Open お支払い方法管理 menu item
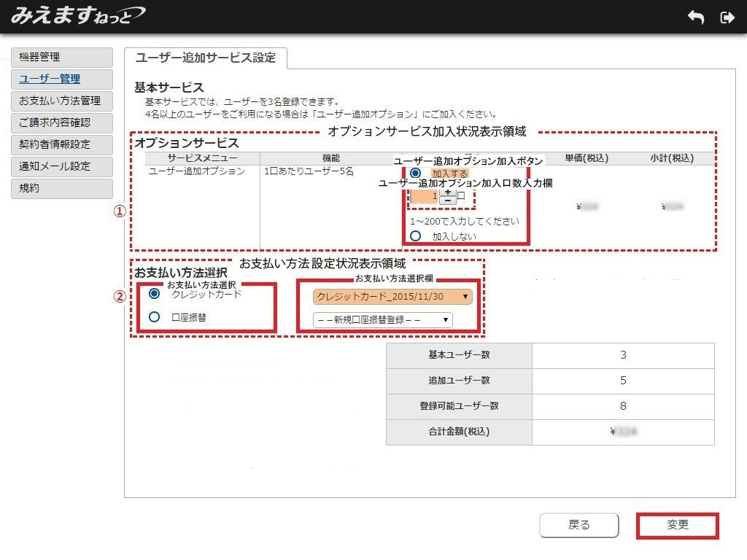Screen dimensions: 747x560 [x=62, y=101]
